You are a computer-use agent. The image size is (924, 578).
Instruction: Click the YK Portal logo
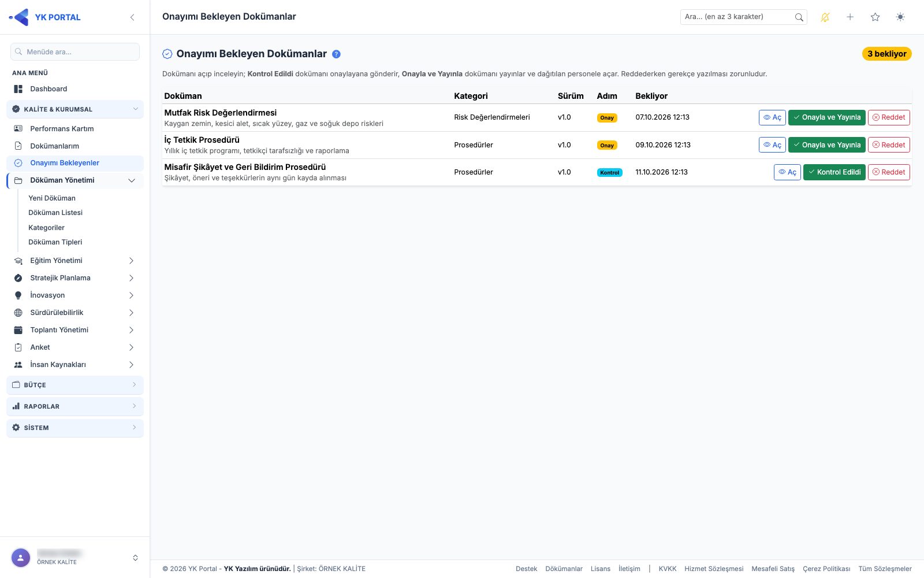[45, 17]
